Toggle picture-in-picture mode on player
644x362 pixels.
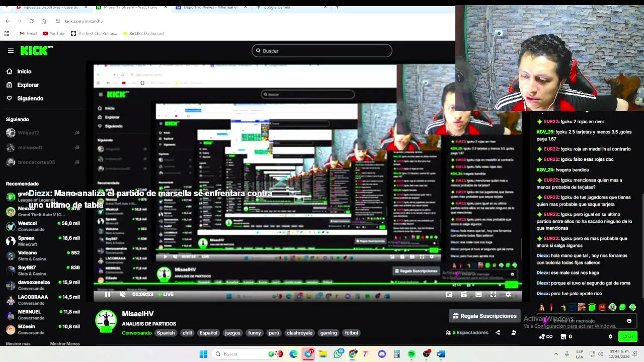[x=449, y=295]
